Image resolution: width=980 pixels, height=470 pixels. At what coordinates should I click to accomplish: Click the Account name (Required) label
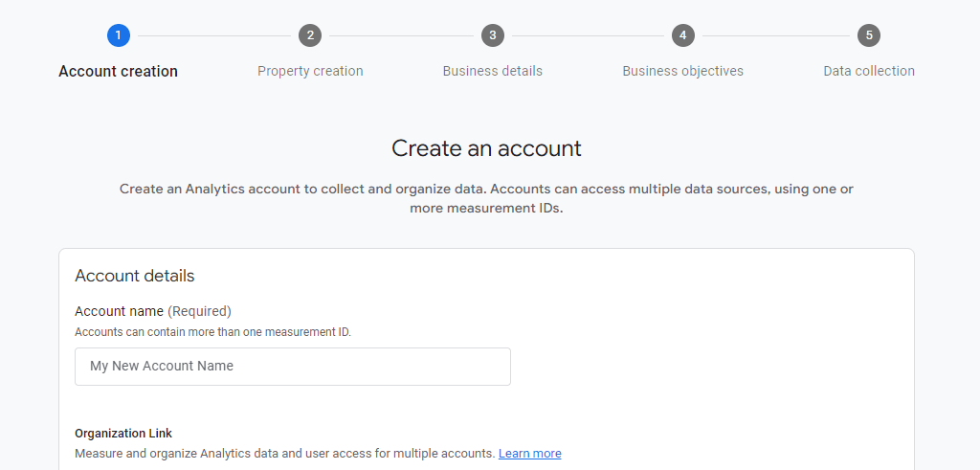(153, 311)
